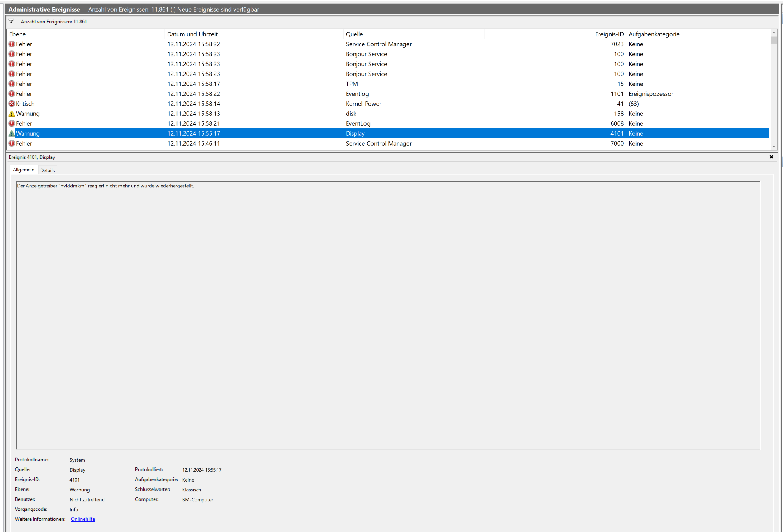Image resolution: width=783 pixels, height=532 pixels.
Task: Sort by Ereignis-ID column header
Action: click(609, 34)
